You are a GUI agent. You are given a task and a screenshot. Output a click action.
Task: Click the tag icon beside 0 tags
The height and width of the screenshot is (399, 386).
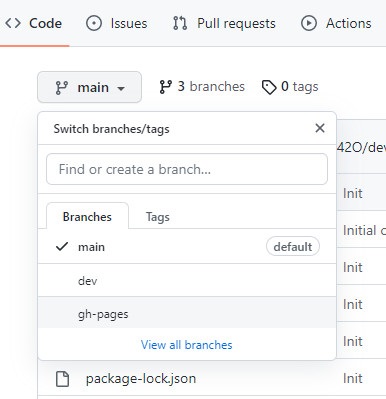269,87
